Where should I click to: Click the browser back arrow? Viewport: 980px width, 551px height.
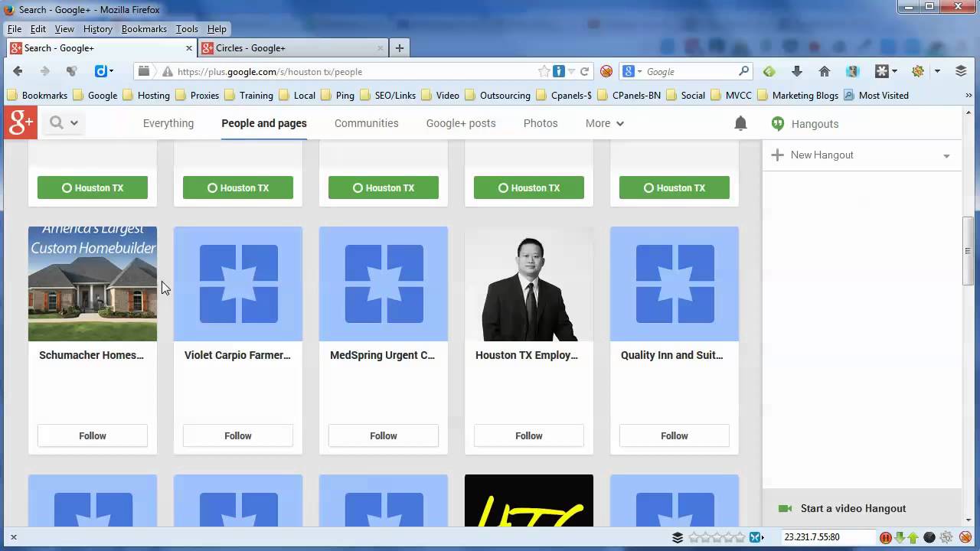(x=18, y=71)
